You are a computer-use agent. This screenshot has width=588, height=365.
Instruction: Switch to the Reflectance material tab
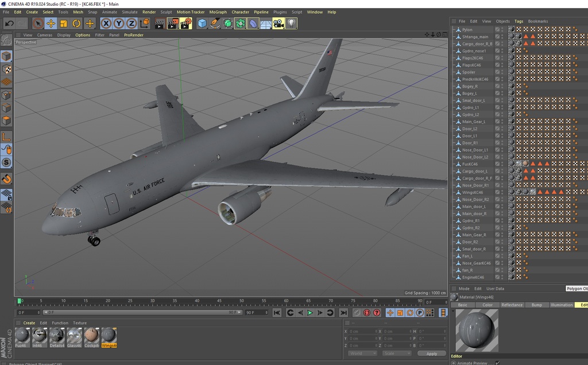511,305
